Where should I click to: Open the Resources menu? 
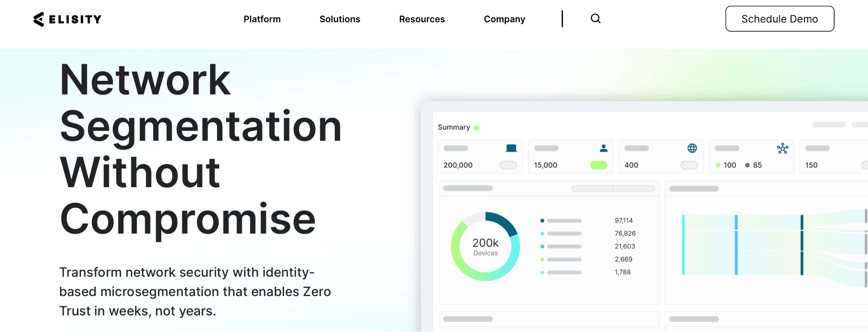pos(422,19)
